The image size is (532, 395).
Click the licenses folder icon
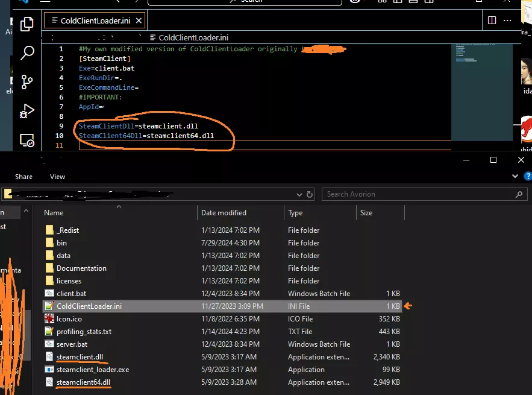[49, 280]
